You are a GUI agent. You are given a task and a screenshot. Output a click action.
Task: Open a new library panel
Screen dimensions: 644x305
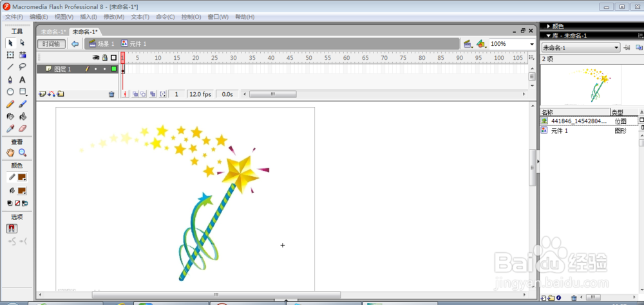[639, 48]
